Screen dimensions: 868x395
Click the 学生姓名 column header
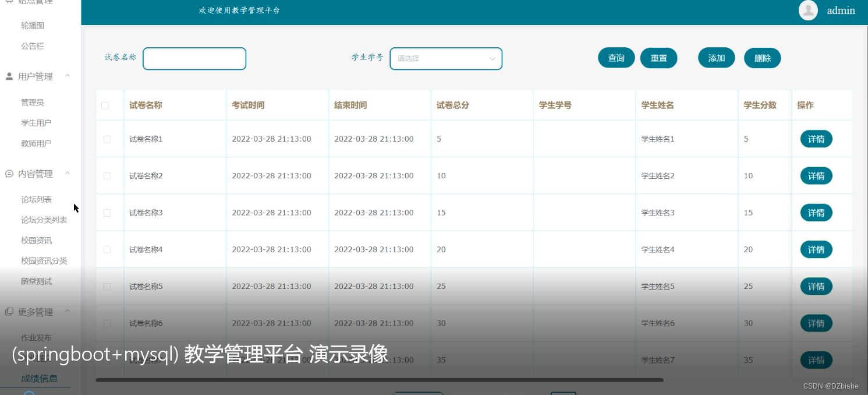click(658, 105)
